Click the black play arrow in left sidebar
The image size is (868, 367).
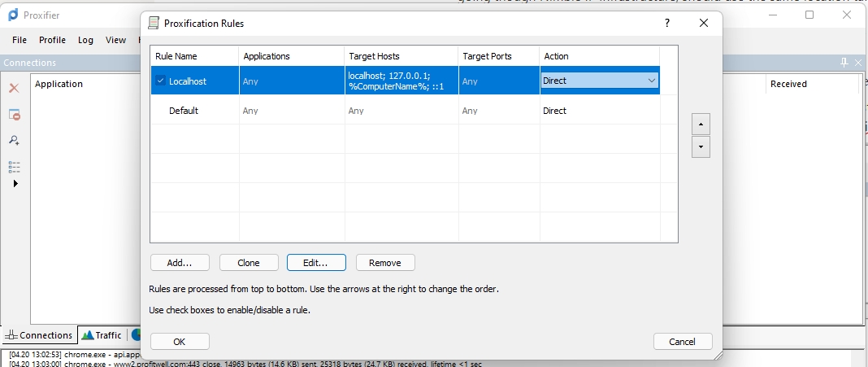(x=15, y=184)
